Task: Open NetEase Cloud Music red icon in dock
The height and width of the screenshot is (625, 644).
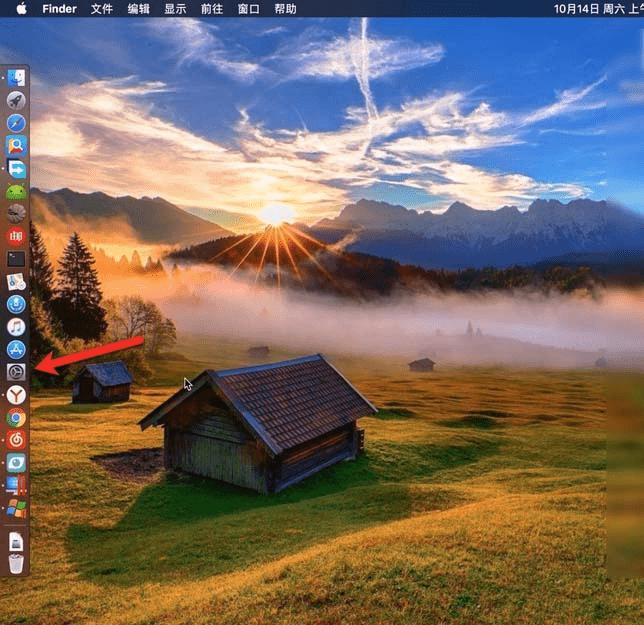Action: pos(16,440)
